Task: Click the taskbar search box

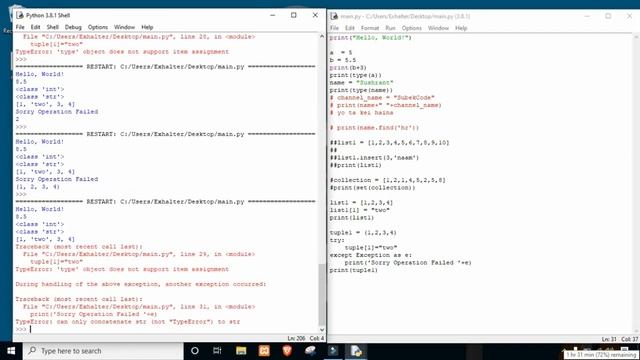Action: [103, 351]
